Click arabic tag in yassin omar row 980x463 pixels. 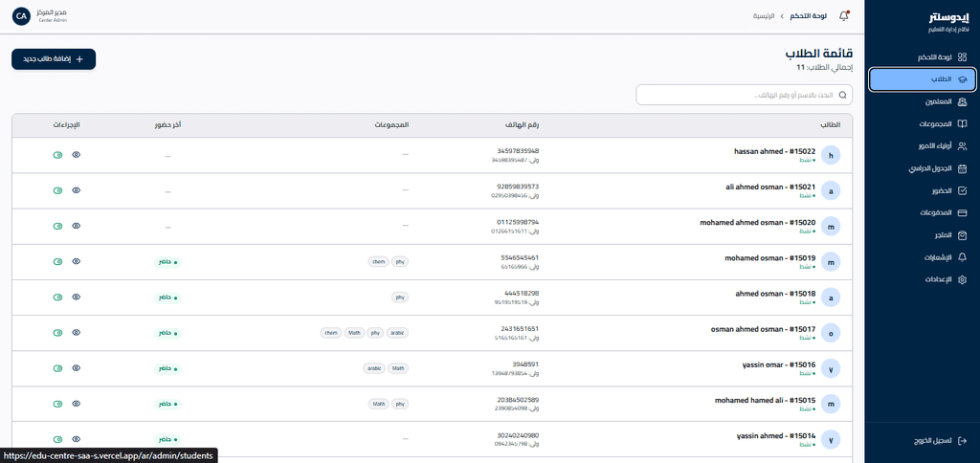coord(374,368)
